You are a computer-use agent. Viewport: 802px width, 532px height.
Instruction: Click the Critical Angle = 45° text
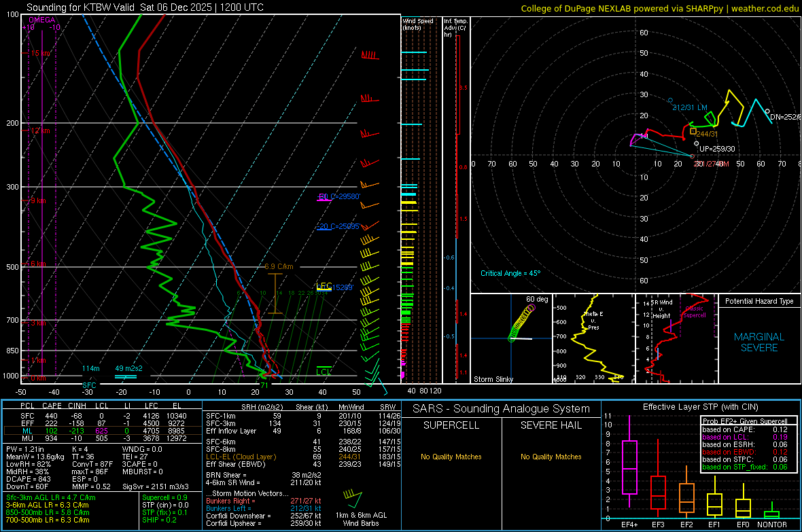(510, 273)
